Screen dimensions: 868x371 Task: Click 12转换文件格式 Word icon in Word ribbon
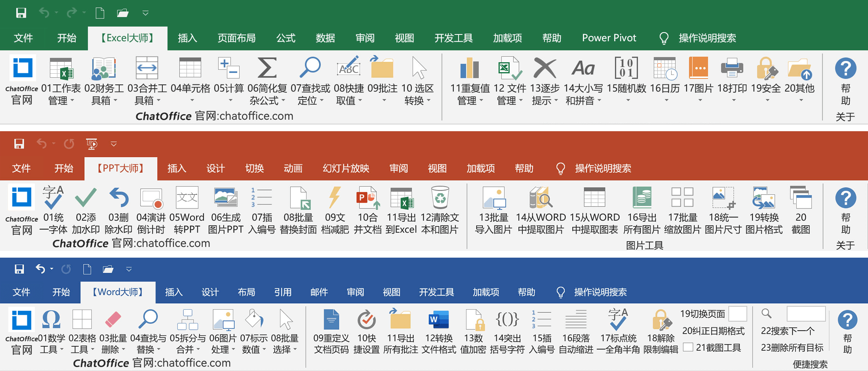pyautogui.click(x=439, y=319)
